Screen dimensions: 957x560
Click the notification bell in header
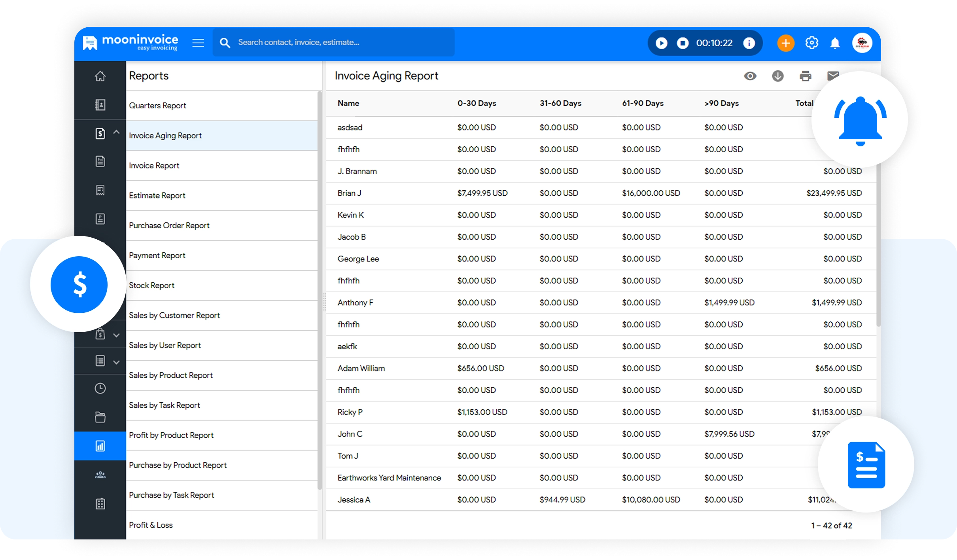pos(835,43)
